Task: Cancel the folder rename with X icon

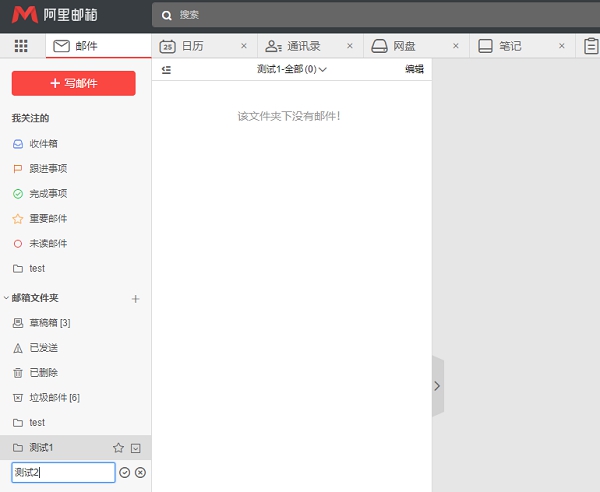Action: click(x=140, y=473)
